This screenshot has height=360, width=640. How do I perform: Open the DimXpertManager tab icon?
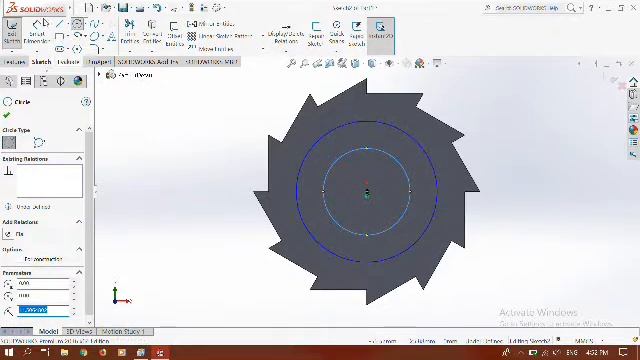click(60, 81)
